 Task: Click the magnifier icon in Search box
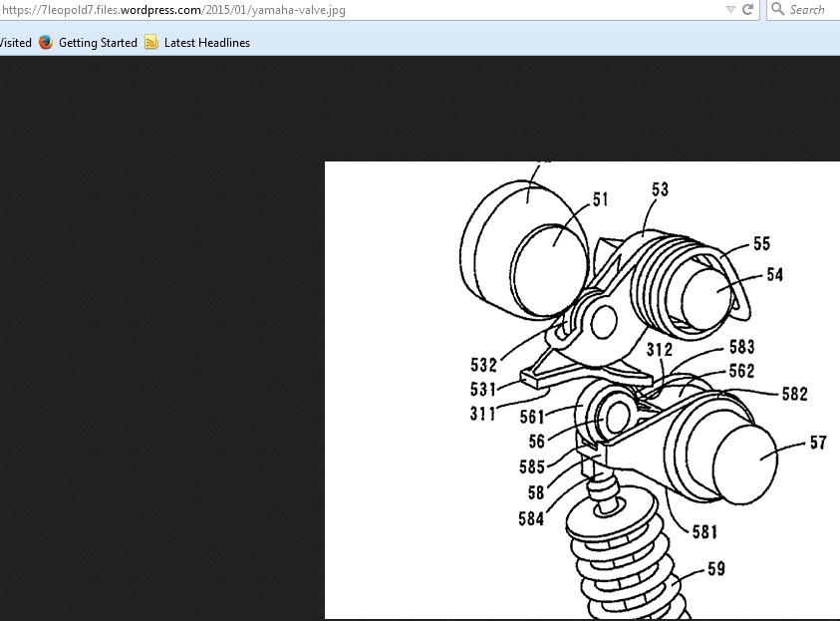(777, 10)
